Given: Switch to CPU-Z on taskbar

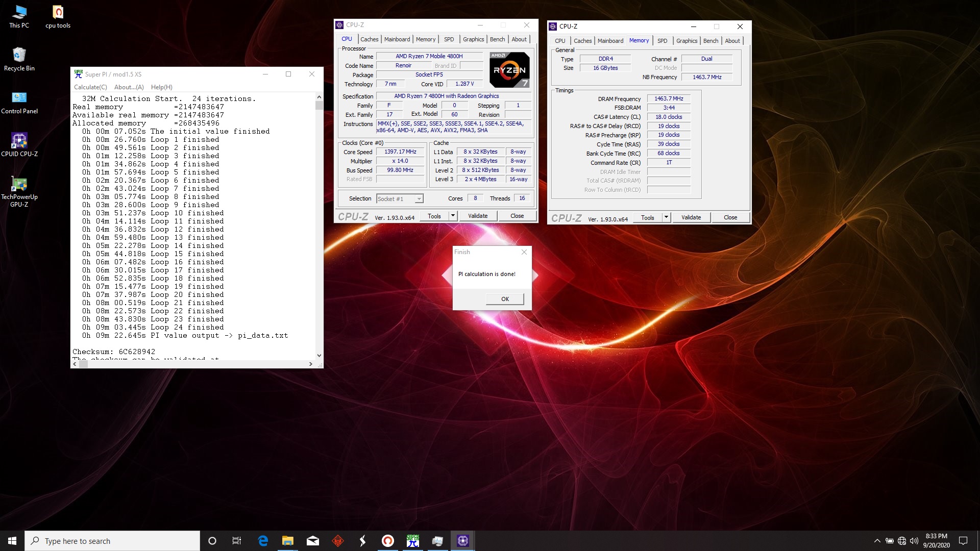Looking at the screenshot, I should [x=463, y=541].
